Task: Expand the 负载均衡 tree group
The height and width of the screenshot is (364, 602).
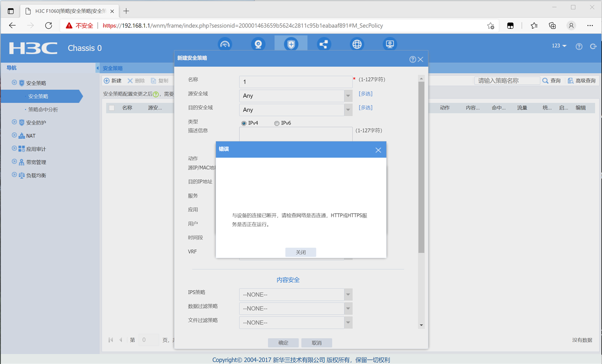Action: pos(14,174)
